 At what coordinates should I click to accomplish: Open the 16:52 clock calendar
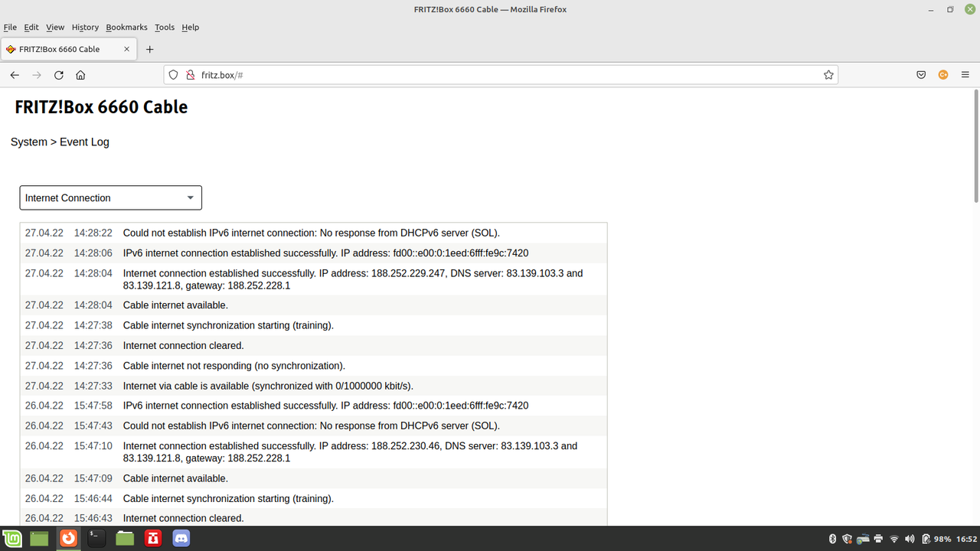coord(966,539)
